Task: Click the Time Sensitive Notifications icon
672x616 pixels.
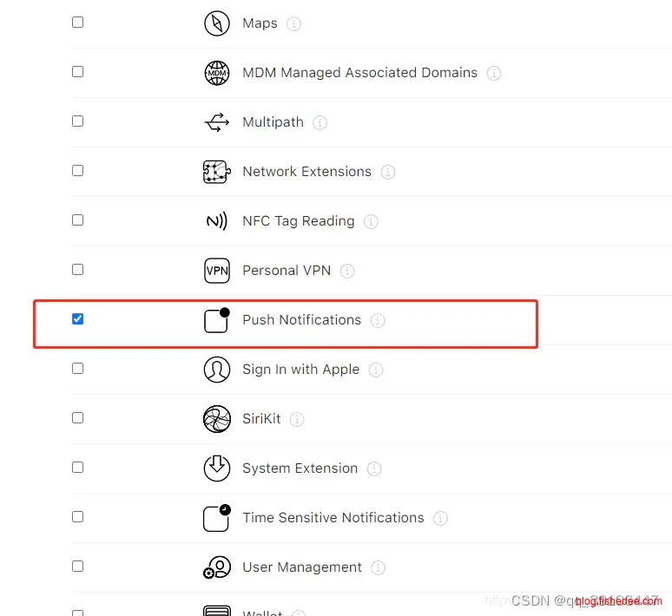Action: pyautogui.click(x=216, y=518)
